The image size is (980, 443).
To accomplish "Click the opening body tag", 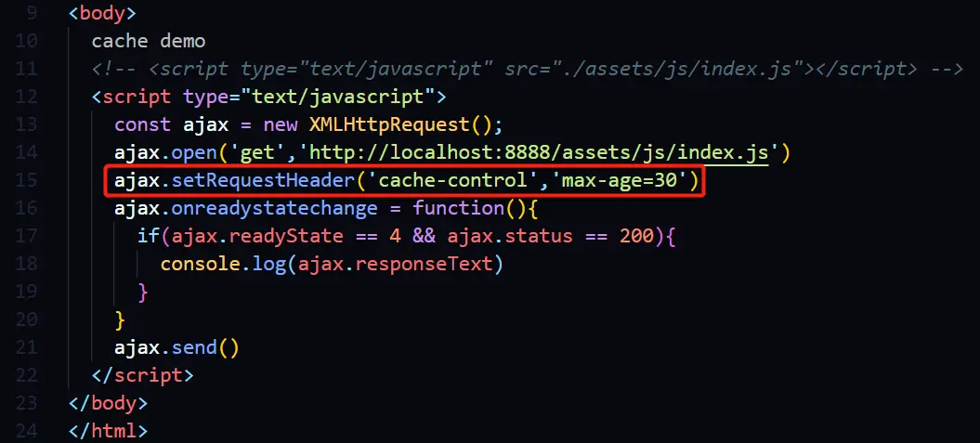I will click(x=102, y=12).
